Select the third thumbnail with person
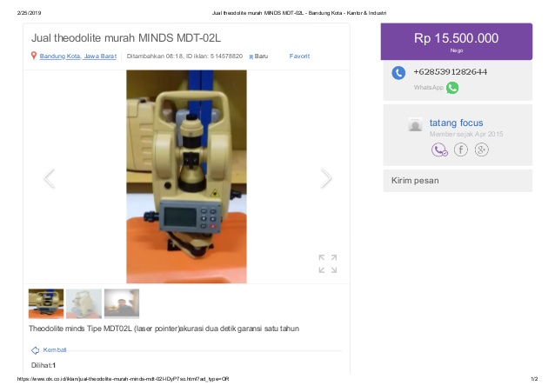555x392 pixels. click(122, 303)
